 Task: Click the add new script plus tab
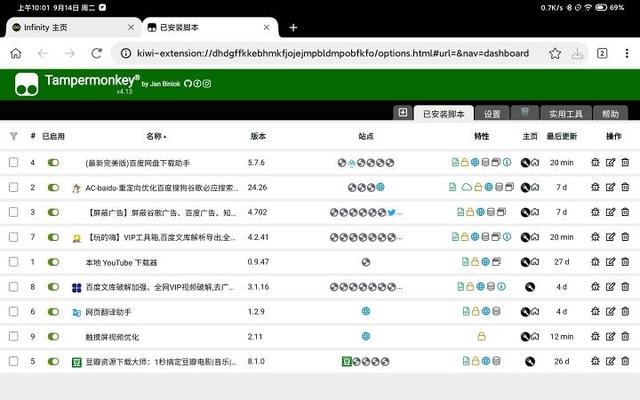pos(403,113)
